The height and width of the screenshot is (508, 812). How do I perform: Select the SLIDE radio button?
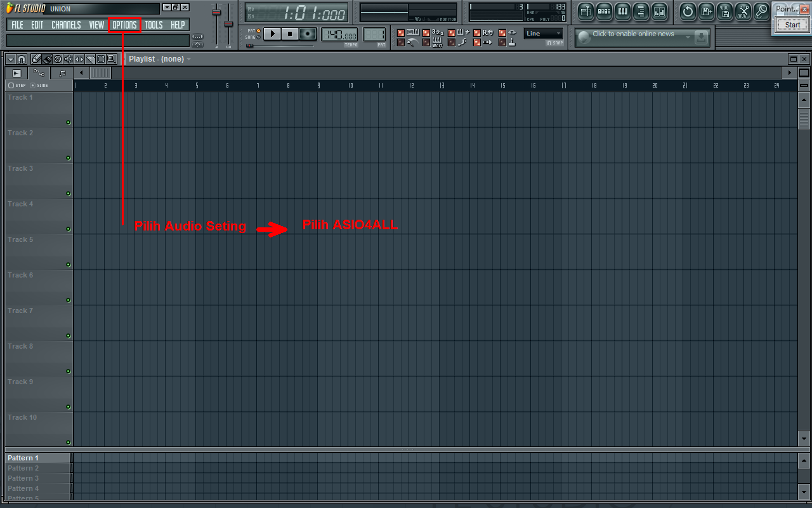33,85
